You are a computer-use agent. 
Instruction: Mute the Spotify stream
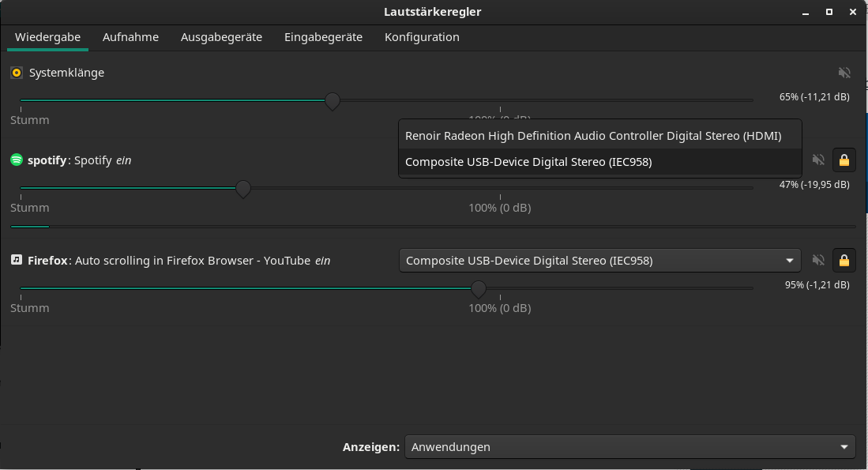click(818, 160)
